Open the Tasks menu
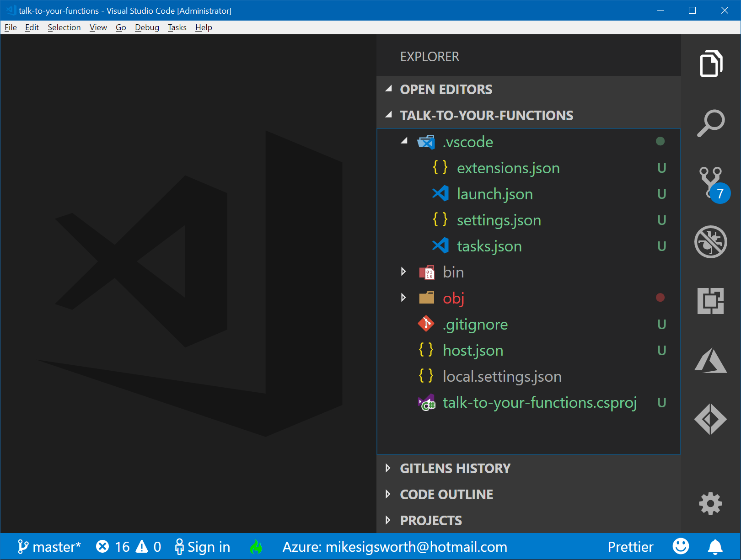The height and width of the screenshot is (560, 741). pyautogui.click(x=177, y=27)
